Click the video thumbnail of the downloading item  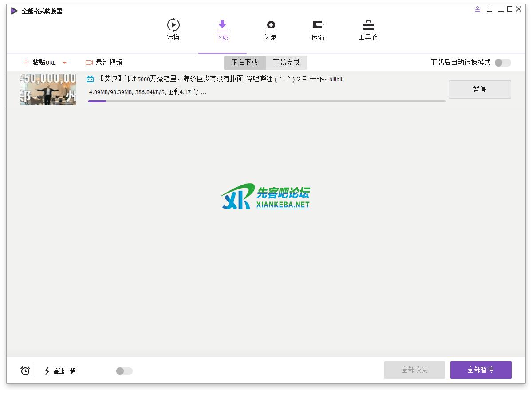point(47,89)
